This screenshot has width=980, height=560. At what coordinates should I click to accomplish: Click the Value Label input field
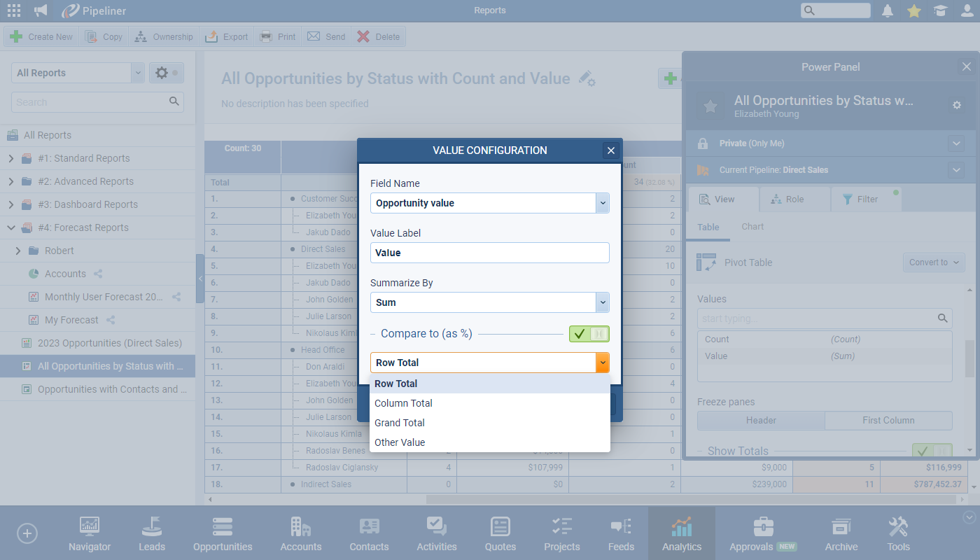point(489,253)
